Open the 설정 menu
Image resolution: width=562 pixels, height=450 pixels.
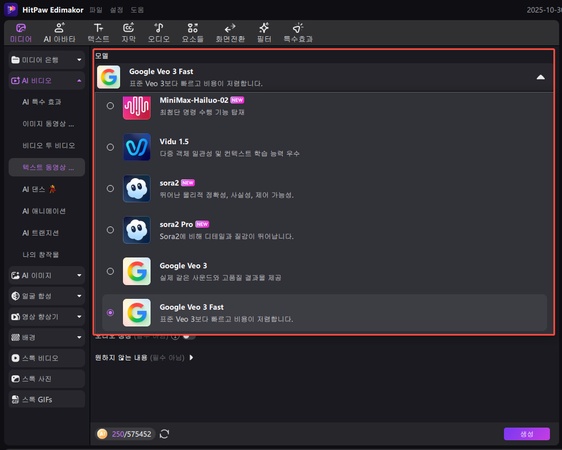pyautogui.click(x=116, y=10)
